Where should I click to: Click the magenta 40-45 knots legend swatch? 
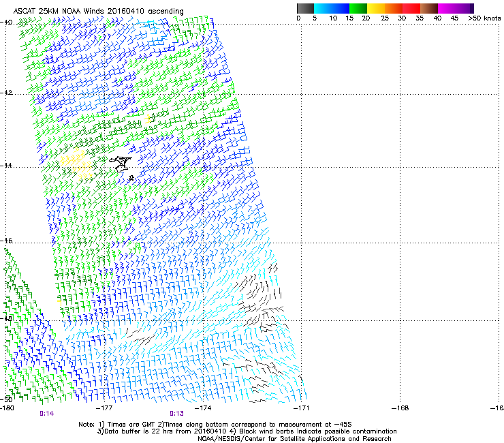tap(447, 8)
